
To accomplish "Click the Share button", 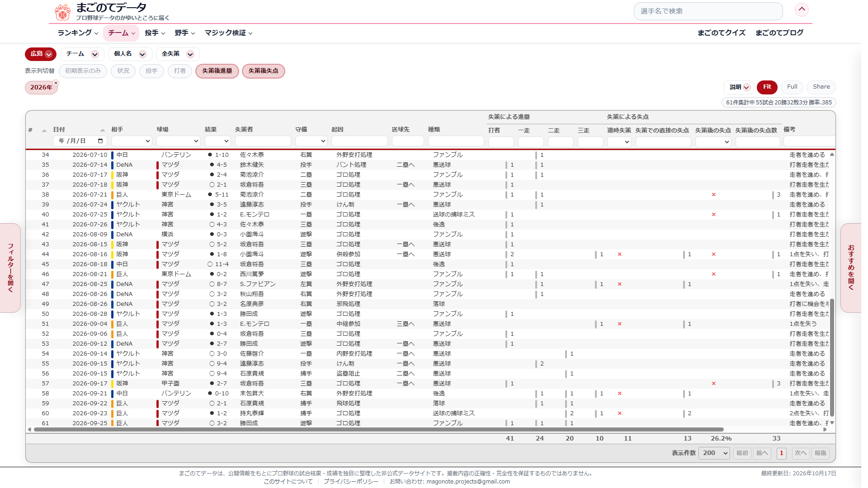I will [821, 87].
